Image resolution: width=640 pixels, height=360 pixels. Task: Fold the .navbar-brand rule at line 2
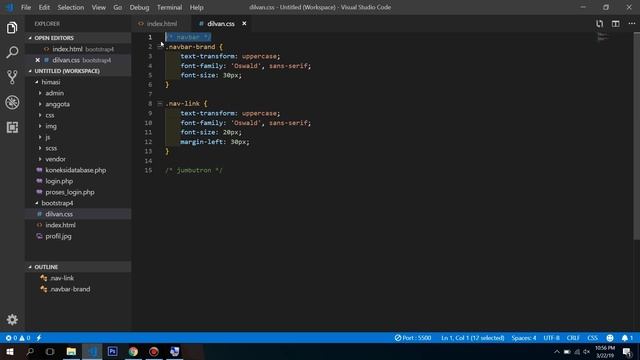coord(160,47)
